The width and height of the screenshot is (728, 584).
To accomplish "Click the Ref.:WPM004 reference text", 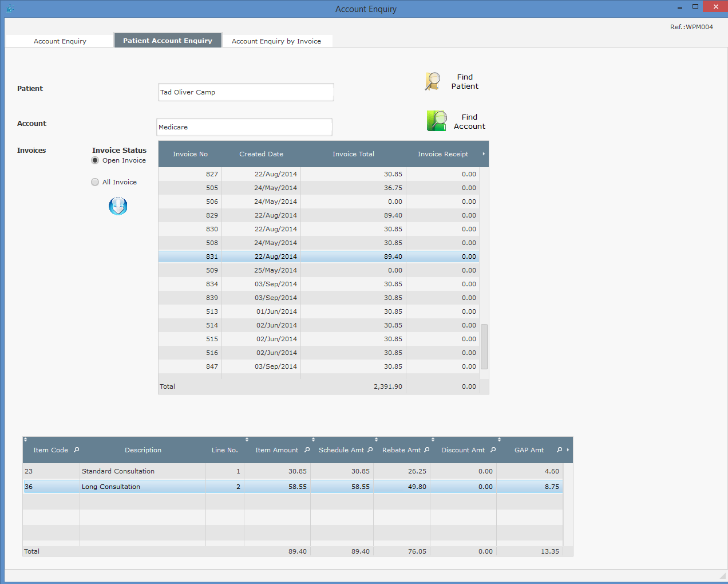I will (x=691, y=27).
